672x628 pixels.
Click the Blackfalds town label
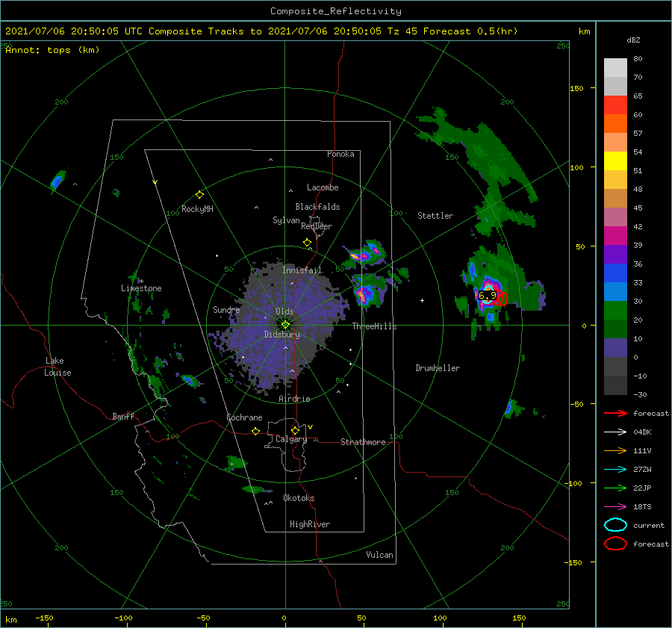pos(317,207)
